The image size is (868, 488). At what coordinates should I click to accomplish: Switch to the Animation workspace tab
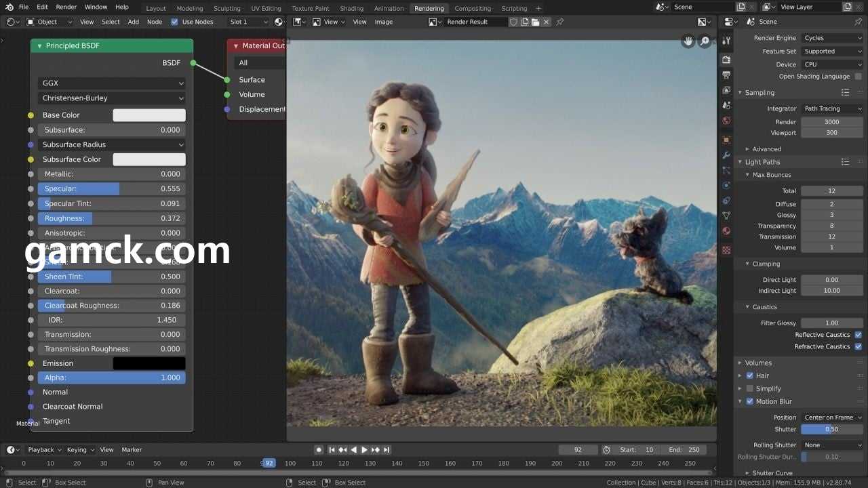click(x=389, y=8)
